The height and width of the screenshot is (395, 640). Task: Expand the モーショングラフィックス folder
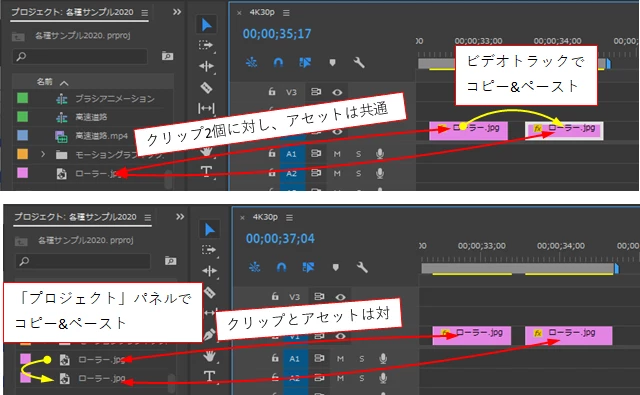[x=43, y=154]
